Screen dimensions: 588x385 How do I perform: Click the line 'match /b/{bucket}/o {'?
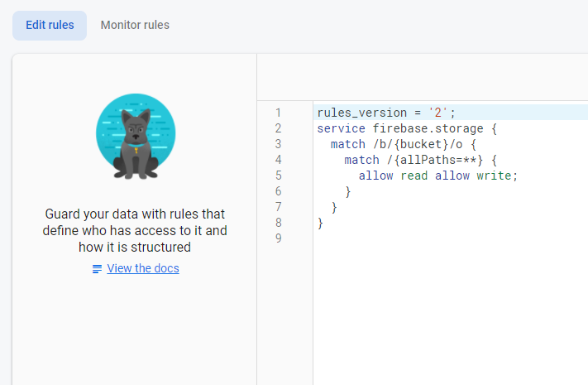[403, 144]
